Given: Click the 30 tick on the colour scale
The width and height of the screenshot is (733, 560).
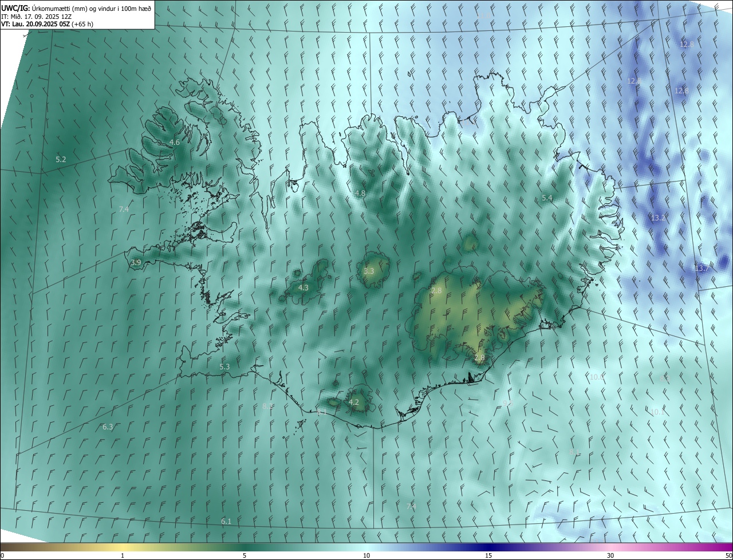Looking at the screenshot, I should coord(610,555).
